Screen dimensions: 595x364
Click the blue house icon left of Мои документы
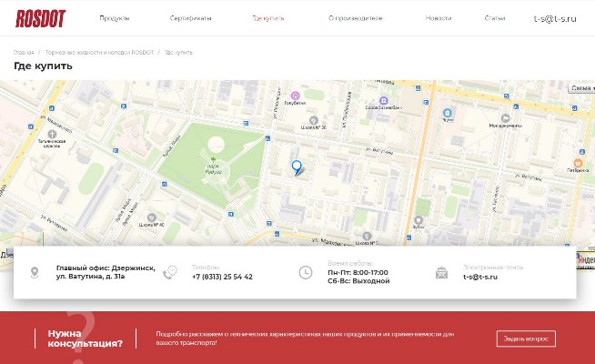[448, 113]
